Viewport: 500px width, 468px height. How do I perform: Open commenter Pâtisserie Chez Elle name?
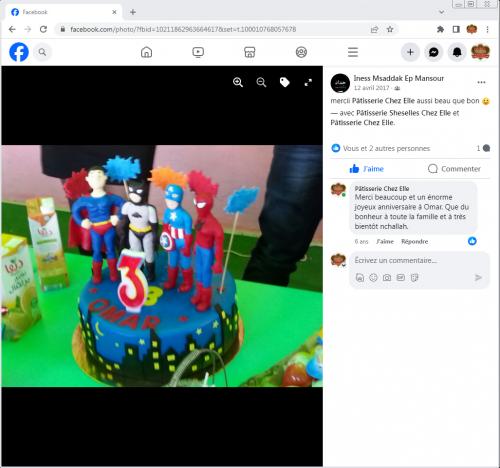[382, 188]
